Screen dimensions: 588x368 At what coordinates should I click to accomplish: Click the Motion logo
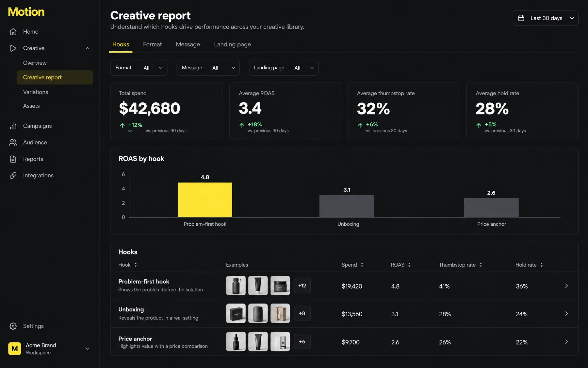click(26, 12)
